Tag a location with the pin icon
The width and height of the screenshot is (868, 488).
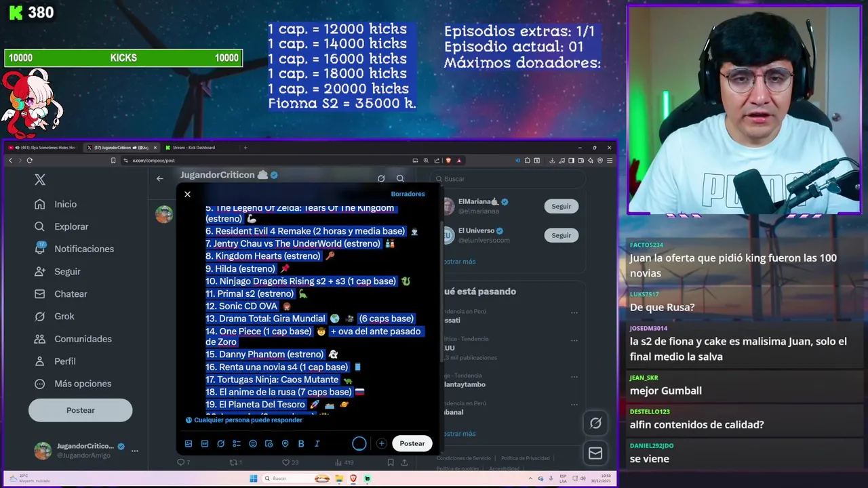click(x=285, y=443)
